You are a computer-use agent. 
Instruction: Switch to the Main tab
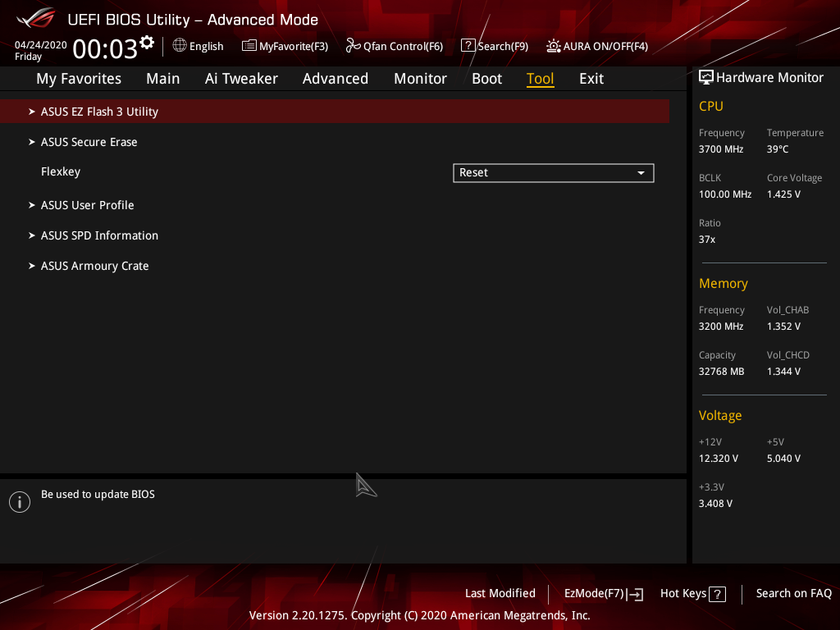[x=163, y=79]
